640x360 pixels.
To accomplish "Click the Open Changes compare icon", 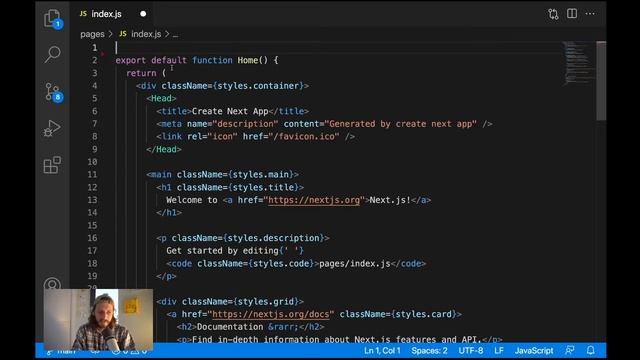I will [553, 14].
